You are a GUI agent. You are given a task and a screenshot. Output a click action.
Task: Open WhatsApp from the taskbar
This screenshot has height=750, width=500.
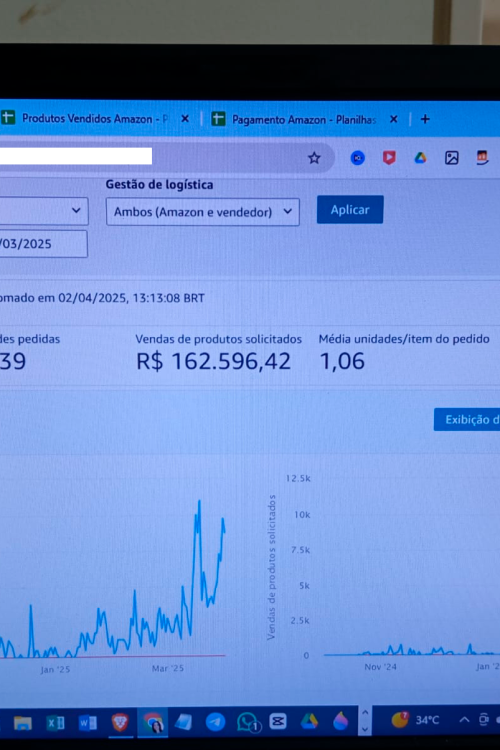pyautogui.click(x=247, y=722)
